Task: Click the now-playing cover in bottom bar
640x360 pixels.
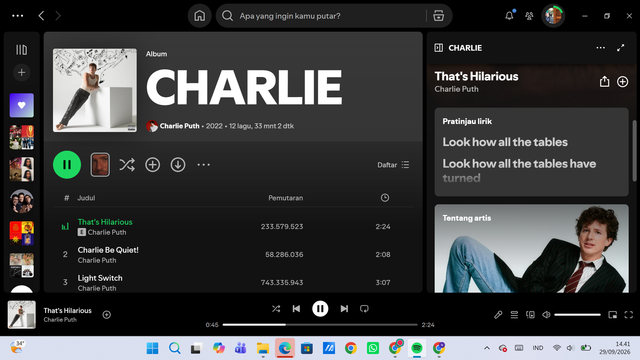Action: 22,315
